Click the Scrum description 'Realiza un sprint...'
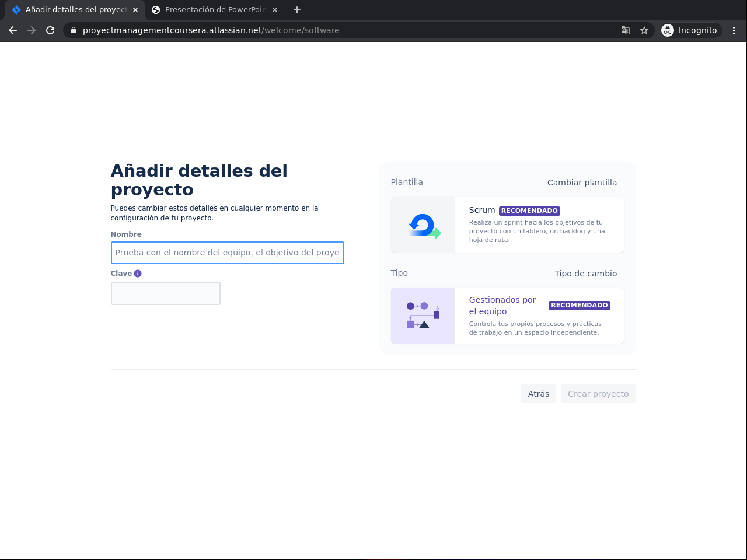The height and width of the screenshot is (560, 747). 537,231
